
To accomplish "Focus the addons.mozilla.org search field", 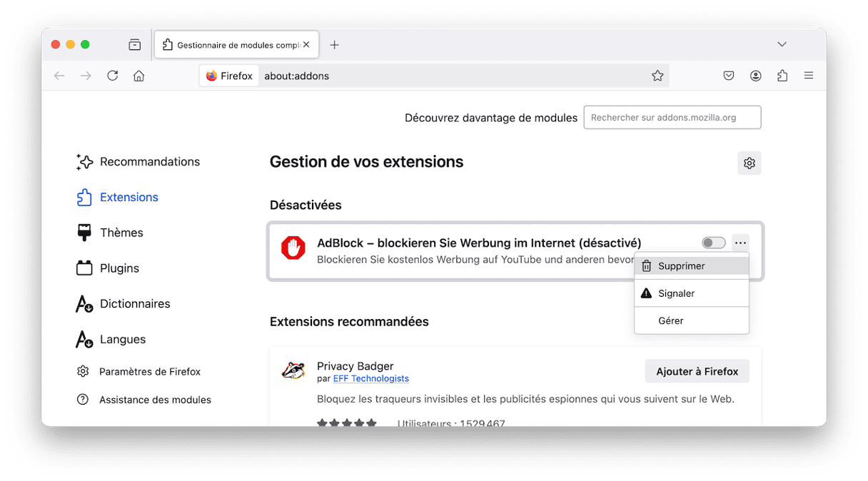I will [x=672, y=118].
